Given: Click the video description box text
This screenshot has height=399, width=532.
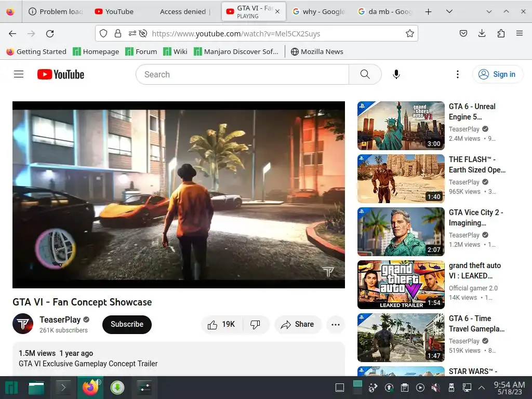Looking at the screenshot, I should pyautogui.click(x=88, y=364).
